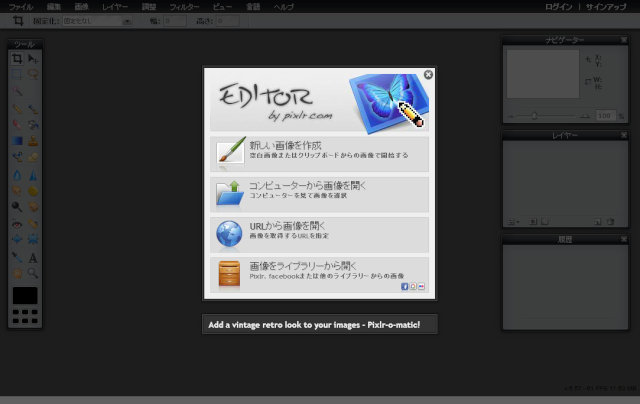640x404 pixels.
Task: Select the Smudge tool
Action: [x=17, y=191]
